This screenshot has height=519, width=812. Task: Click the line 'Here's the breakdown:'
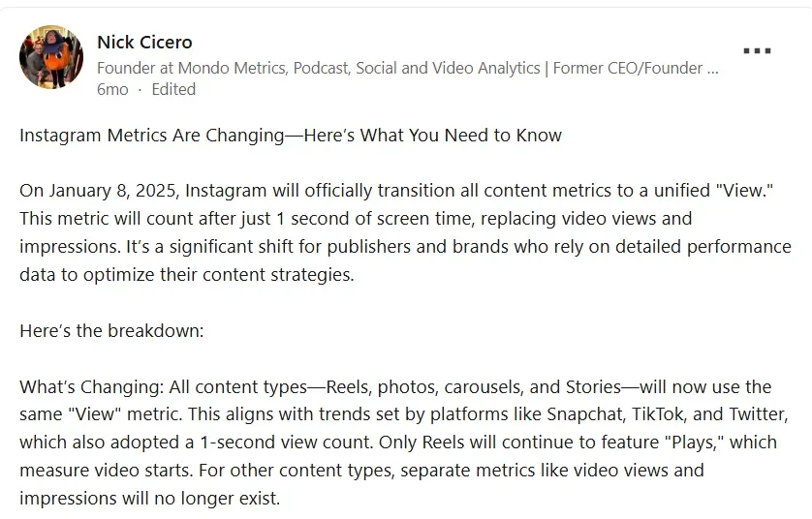pyautogui.click(x=111, y=330)
